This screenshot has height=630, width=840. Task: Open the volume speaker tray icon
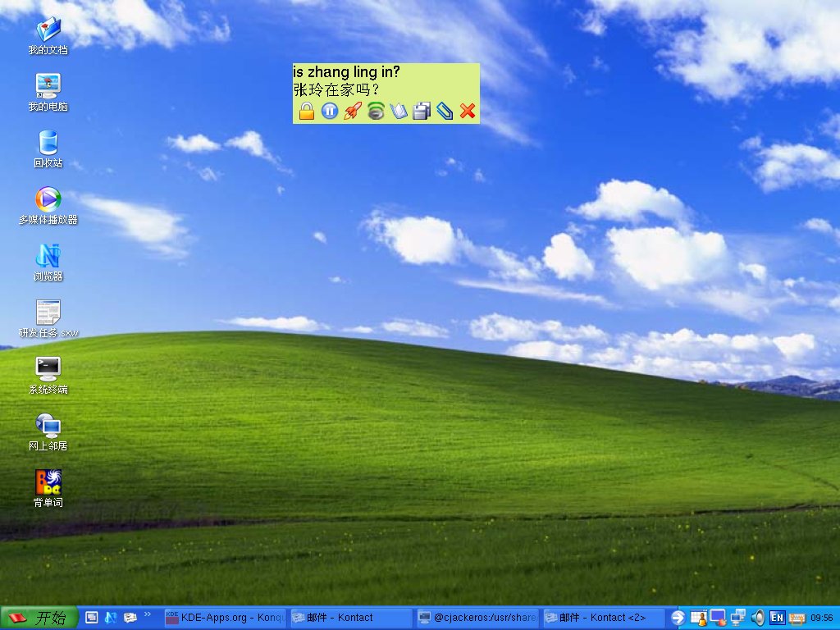point(757,618)
